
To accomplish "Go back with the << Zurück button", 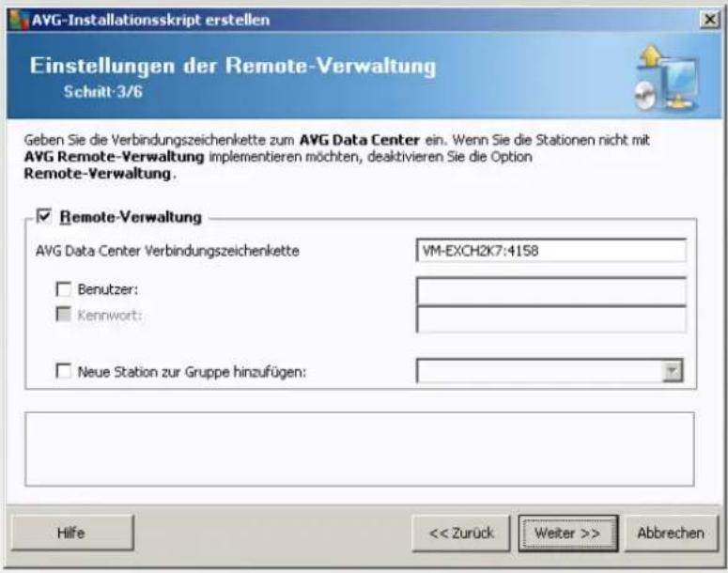I will click(461, 533).
